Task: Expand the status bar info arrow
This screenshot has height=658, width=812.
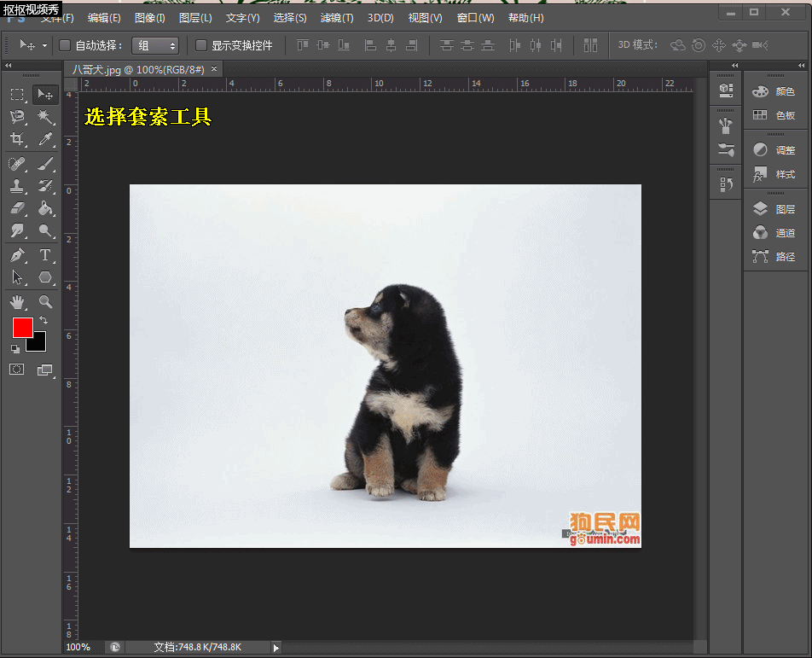Action: tap(276, 648)
